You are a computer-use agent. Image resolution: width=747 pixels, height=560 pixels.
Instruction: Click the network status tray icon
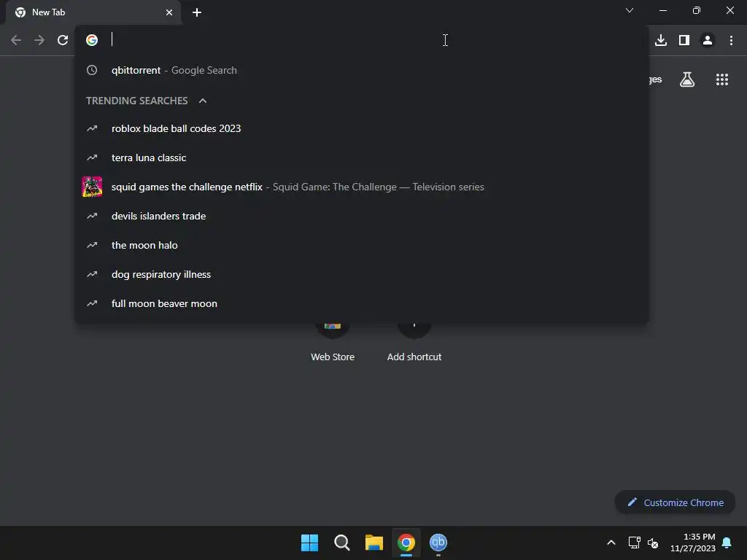point(634,542)
